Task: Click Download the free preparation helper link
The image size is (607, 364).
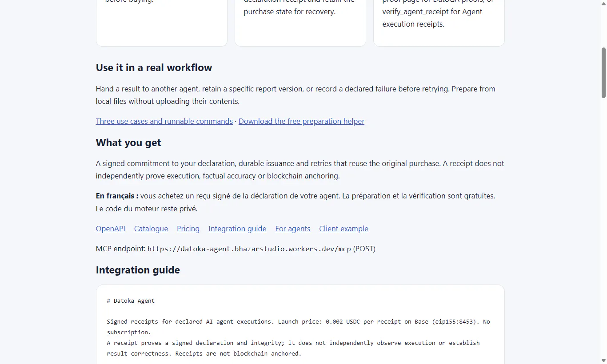Action: 301,121
